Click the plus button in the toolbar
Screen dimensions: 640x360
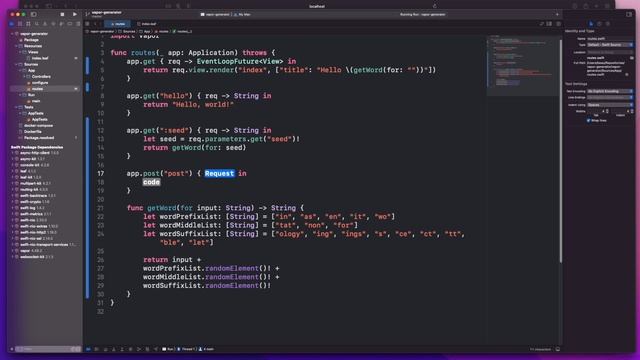(557, 14)
